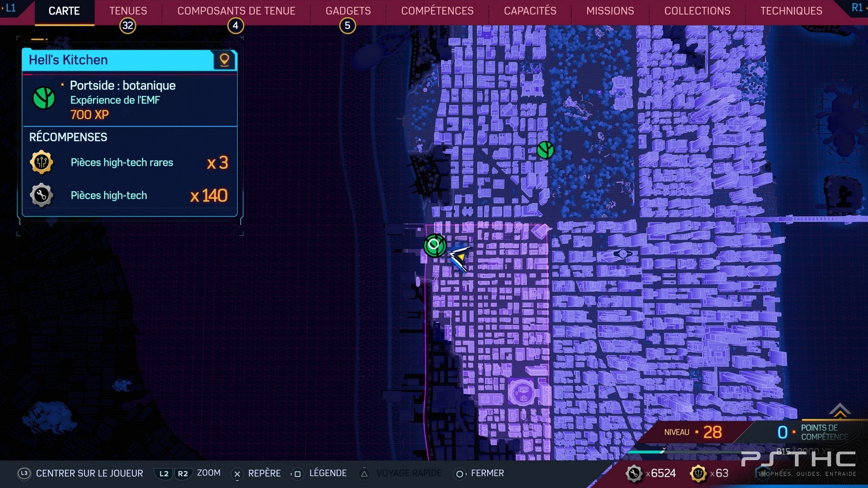Viewport: 868px width, 488px height.
Task: Click the Tenues badge showing 32
Action: (x=128, y=26)
